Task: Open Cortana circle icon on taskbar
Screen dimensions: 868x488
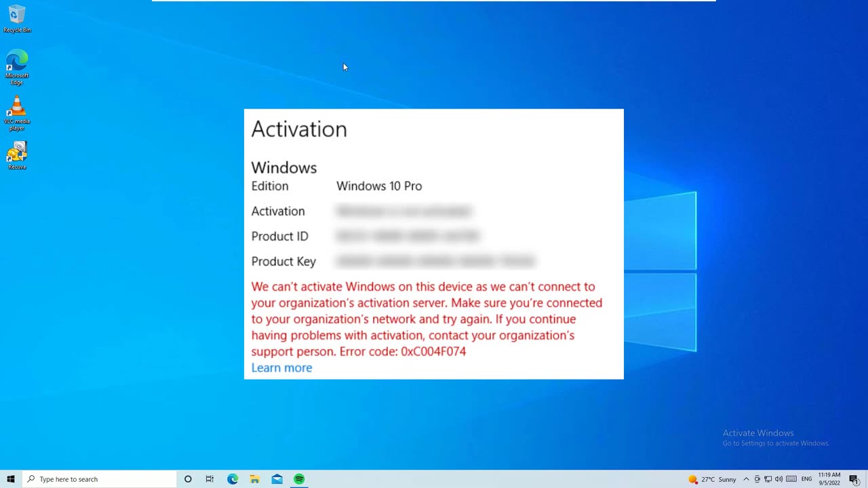Action: click(188, 479)
